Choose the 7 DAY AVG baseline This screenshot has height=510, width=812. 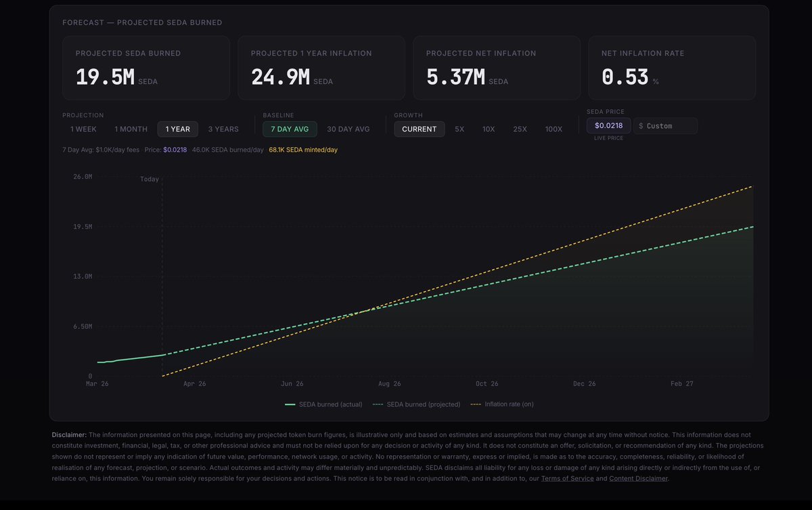click(290, 129)
